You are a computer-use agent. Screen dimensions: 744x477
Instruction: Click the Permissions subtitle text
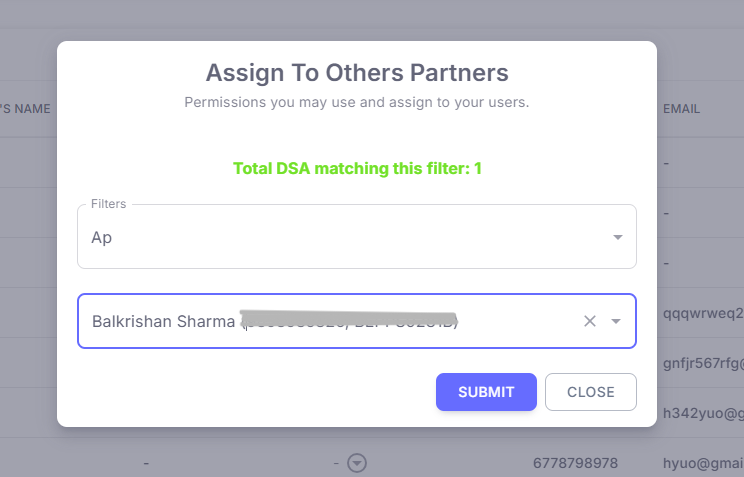tap(357, 102)
